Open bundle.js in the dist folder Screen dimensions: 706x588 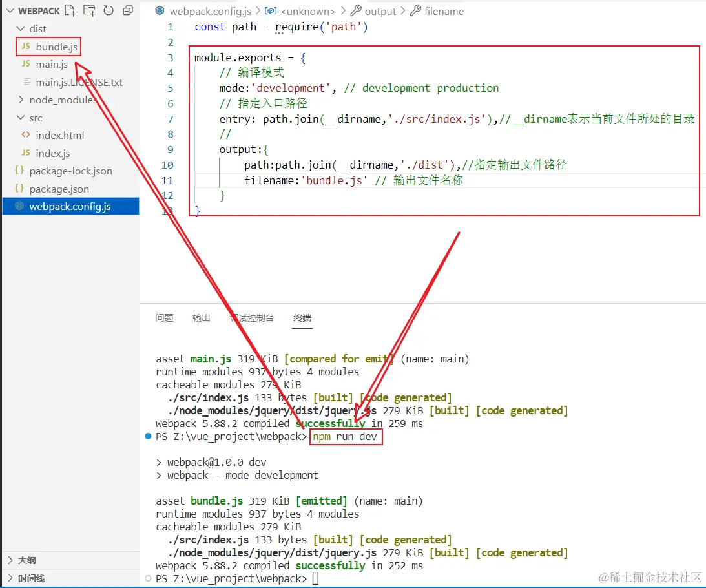pyautogui.click(x=57, y=47)
